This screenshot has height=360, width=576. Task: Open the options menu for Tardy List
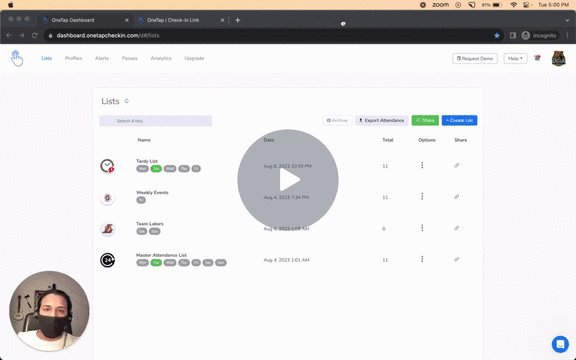(422, 165)
